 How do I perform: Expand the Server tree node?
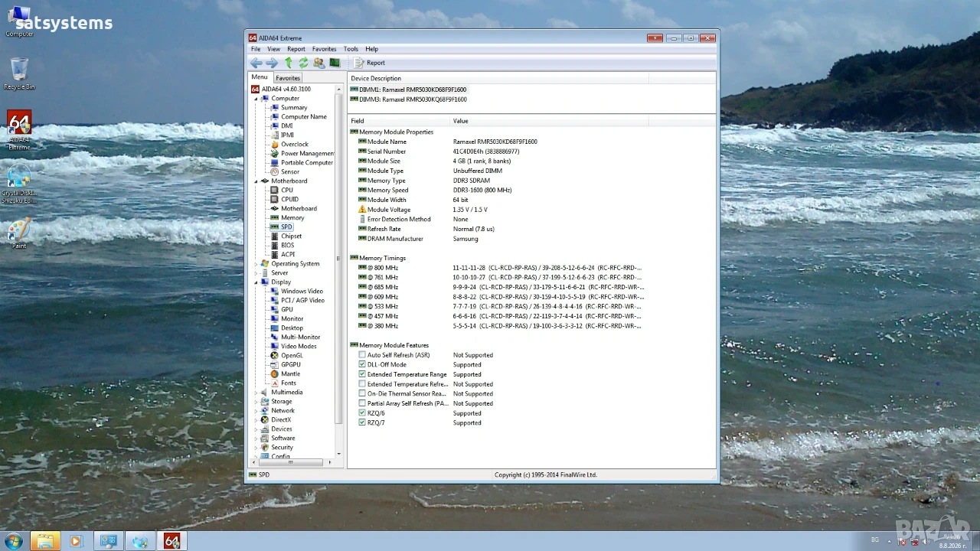tap(256, 273)
